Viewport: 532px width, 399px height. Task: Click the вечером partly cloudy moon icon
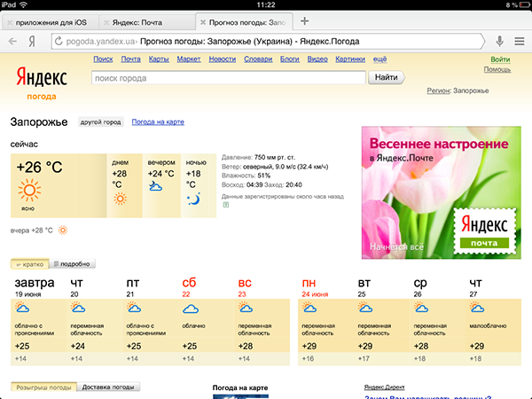point(155,186)
